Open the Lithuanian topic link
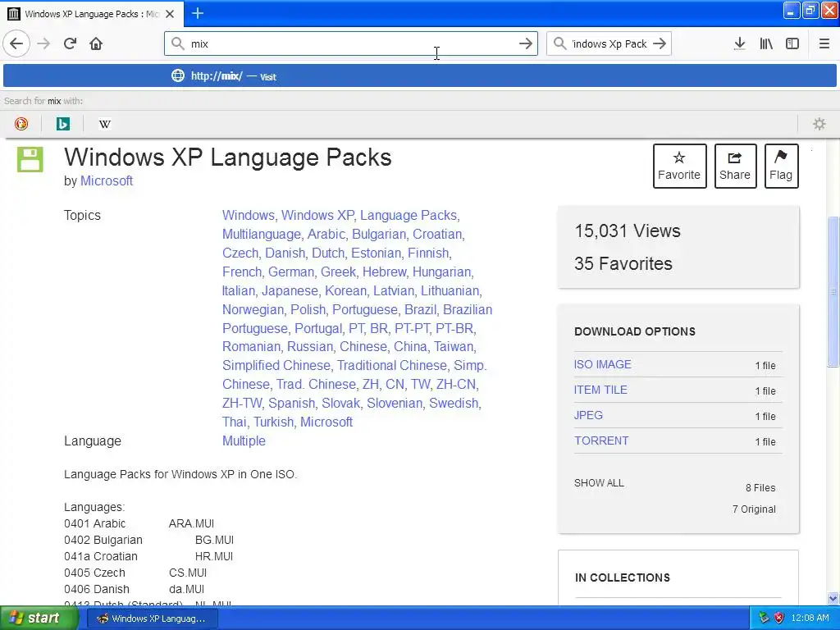840x630 pixels. tap(450, 291)
